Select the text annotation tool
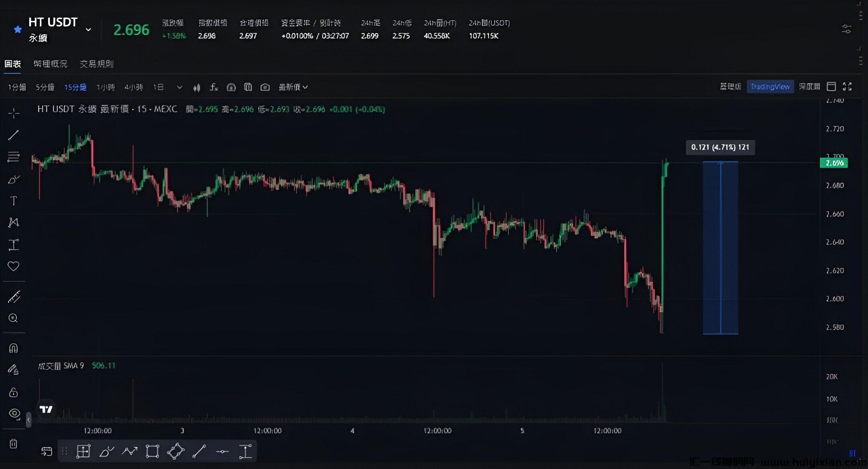The height and width of the screenshot is (469, 868). (x=14, y=201)
